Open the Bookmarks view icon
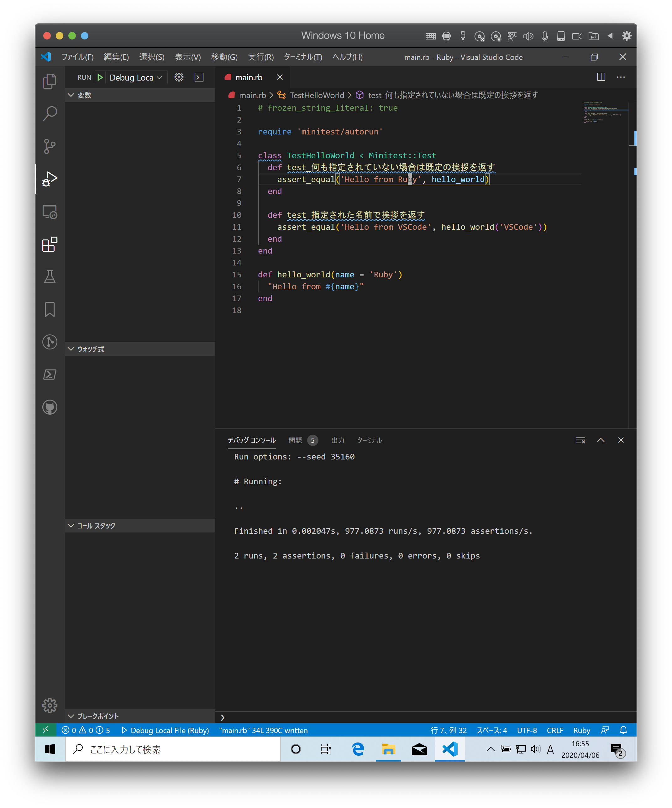 click(50, 309)
